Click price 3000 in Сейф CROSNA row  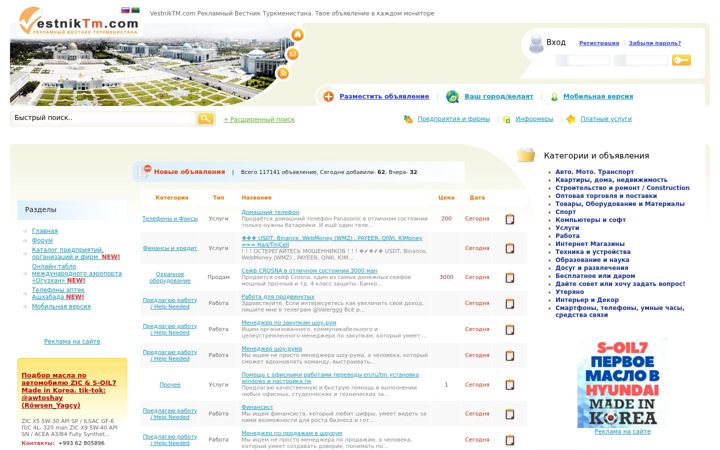tap(446, 277)
